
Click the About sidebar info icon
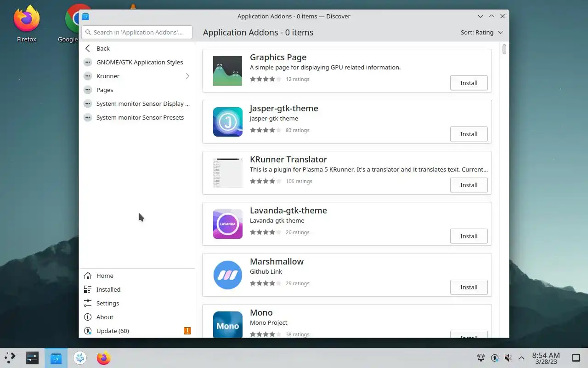(x=88, y=317)
